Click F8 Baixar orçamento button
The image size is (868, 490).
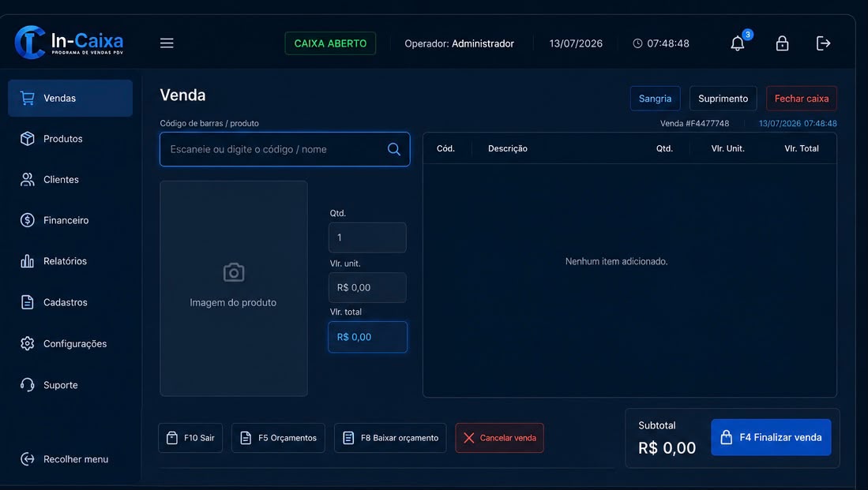(390, 438)
